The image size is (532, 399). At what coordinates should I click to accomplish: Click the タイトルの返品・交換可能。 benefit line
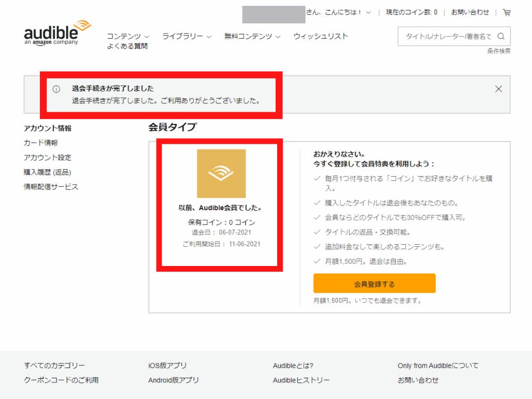[x=368, y=232]
